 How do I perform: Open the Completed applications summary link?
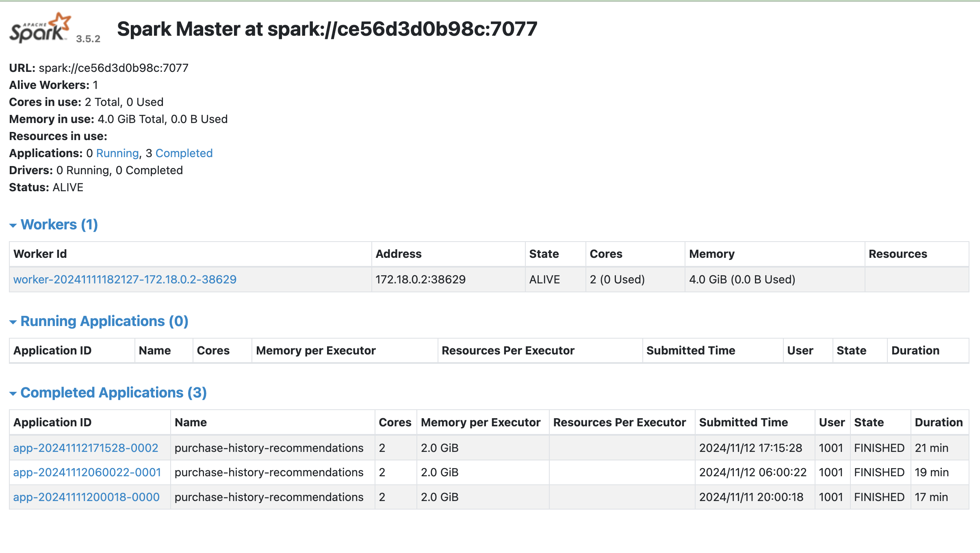pyautogui.click(x=184, y=153)
